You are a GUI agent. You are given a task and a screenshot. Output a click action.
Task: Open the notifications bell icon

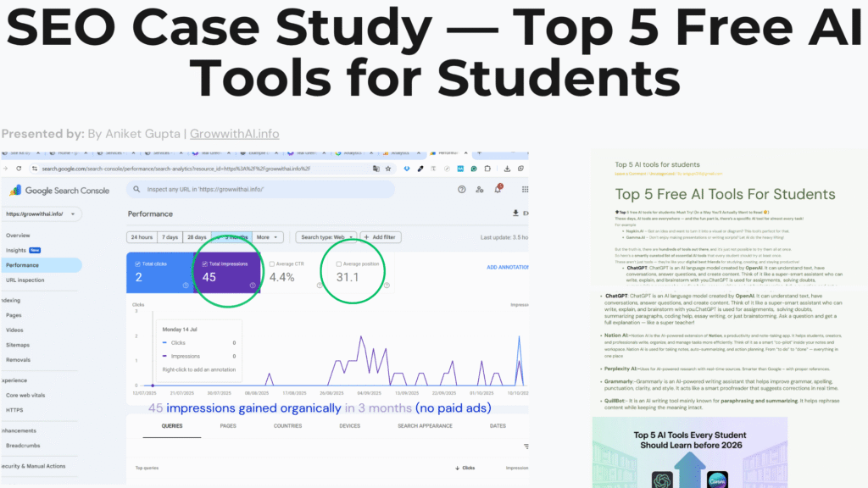tap(497, 188)
